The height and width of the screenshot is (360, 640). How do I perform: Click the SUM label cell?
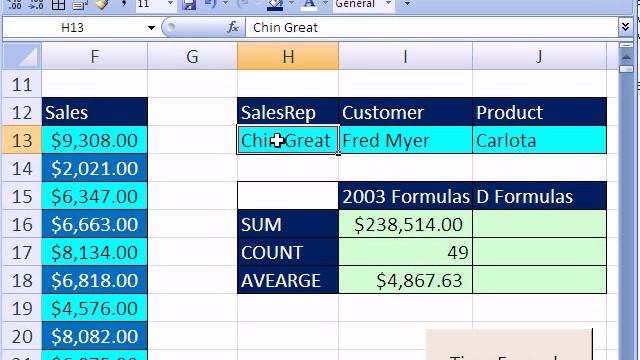click(288, 224)
